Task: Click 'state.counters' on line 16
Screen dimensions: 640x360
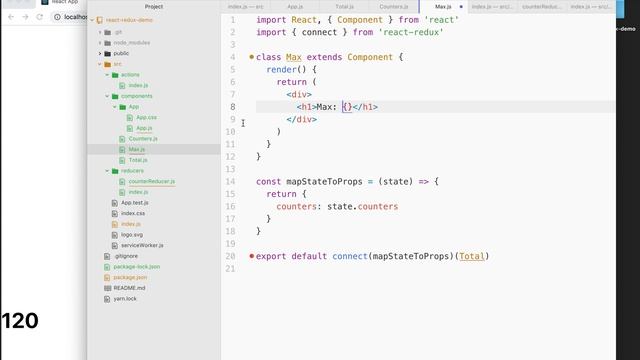Action: pyautogui.click(x=362, y=207)
